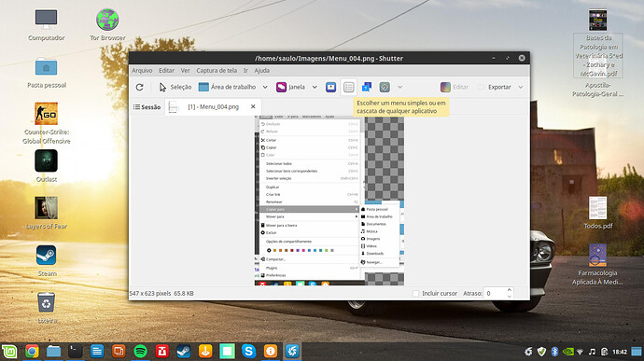Image resolution: width=644 pixels, height=361 pixels.
Task: Click the 18:42 clock
Action: coord(620,352)
